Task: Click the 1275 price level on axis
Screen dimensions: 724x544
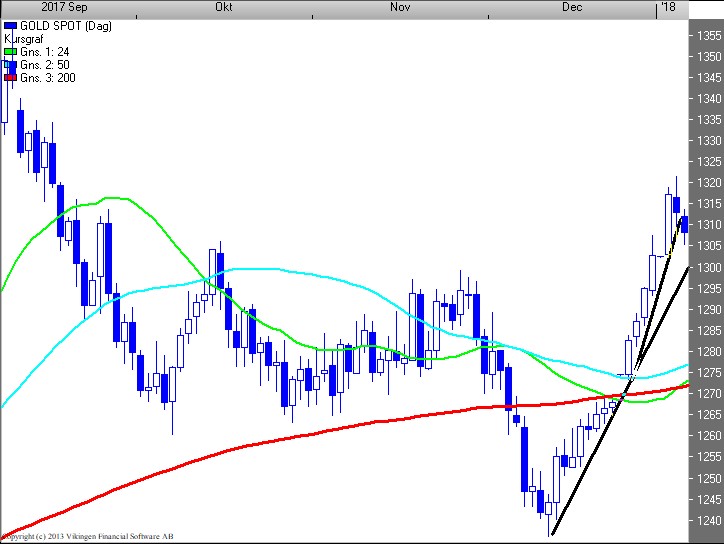Action: 707,373
